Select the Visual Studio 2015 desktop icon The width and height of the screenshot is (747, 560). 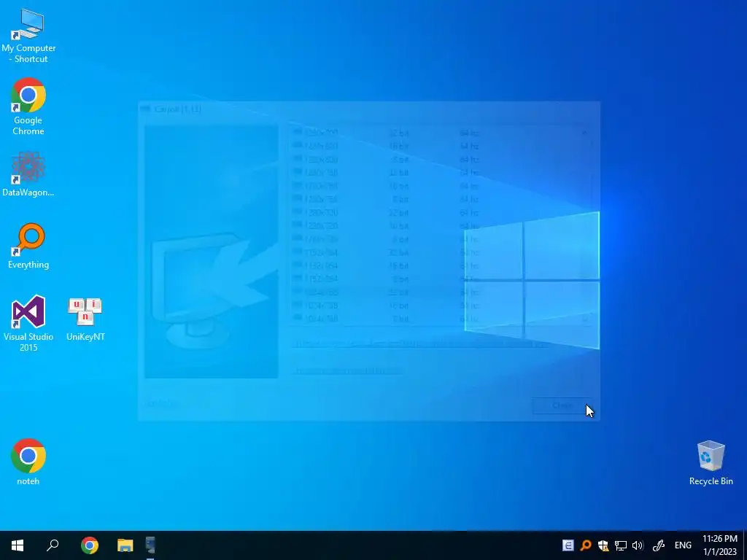pos(28,323)
